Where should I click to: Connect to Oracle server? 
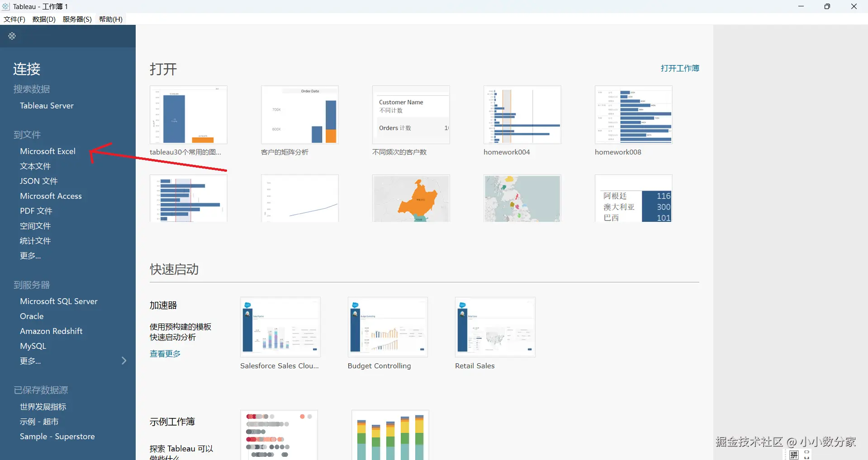(32, 316)
